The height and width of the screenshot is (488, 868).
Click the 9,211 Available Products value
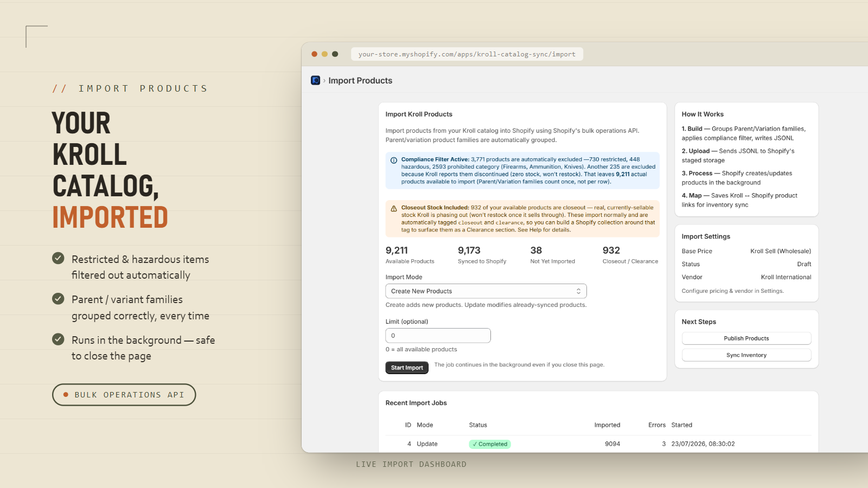(397, 251)
